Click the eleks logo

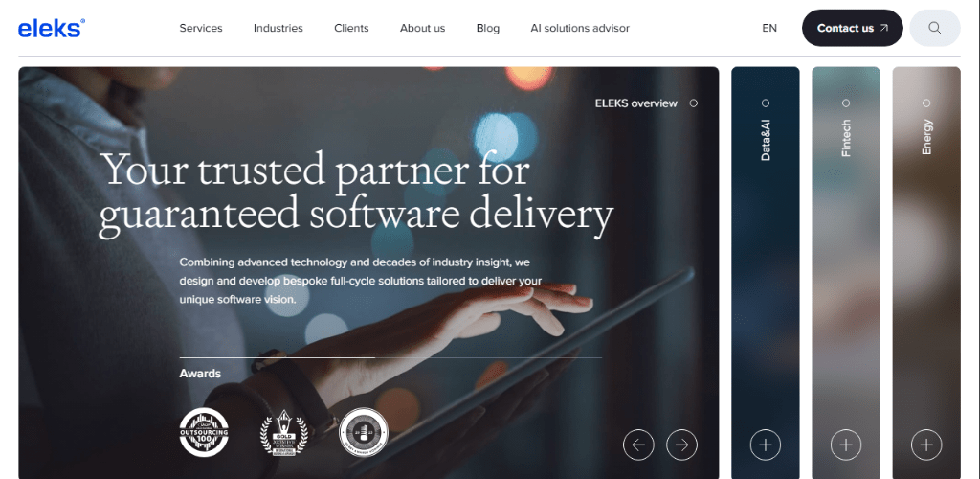[52, 28]
